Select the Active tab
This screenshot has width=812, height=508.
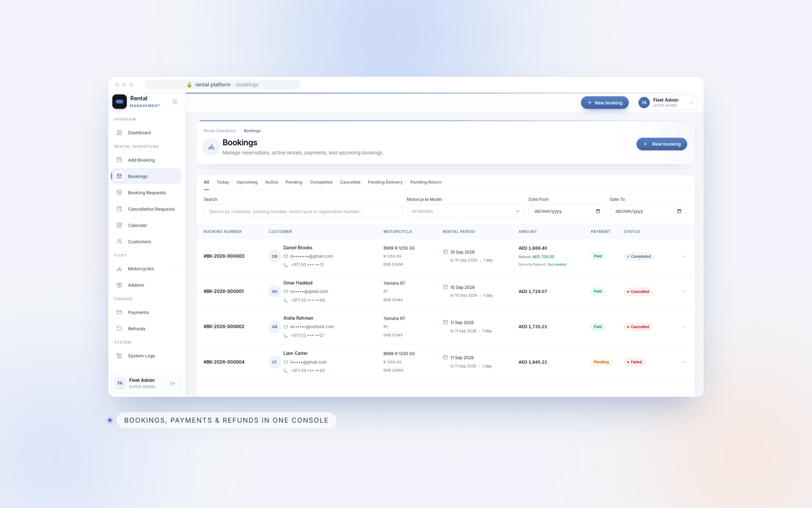click(x=272, y=182)
